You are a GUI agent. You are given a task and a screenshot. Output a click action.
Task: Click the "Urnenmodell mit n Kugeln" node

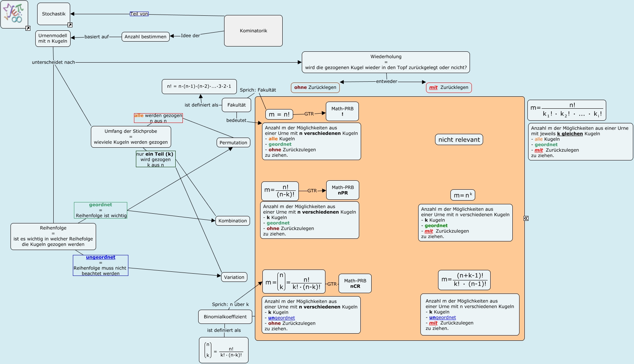click(x=53, y=38)
